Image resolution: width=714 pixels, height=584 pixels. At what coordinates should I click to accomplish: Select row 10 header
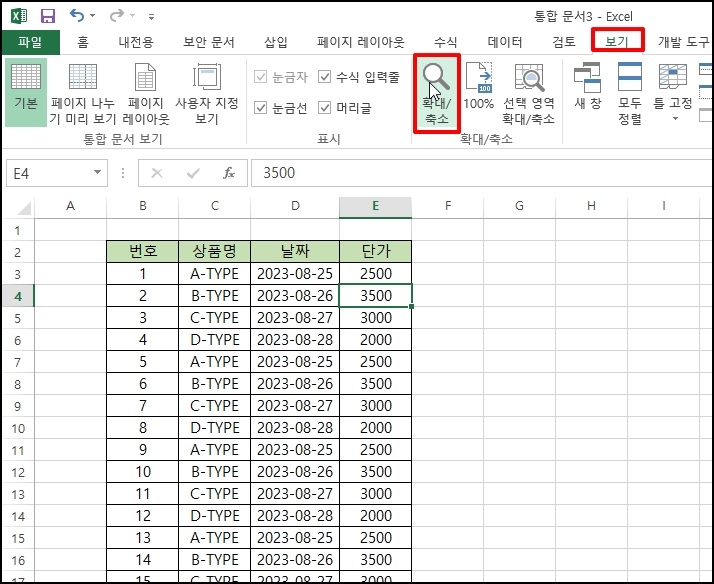18,428
